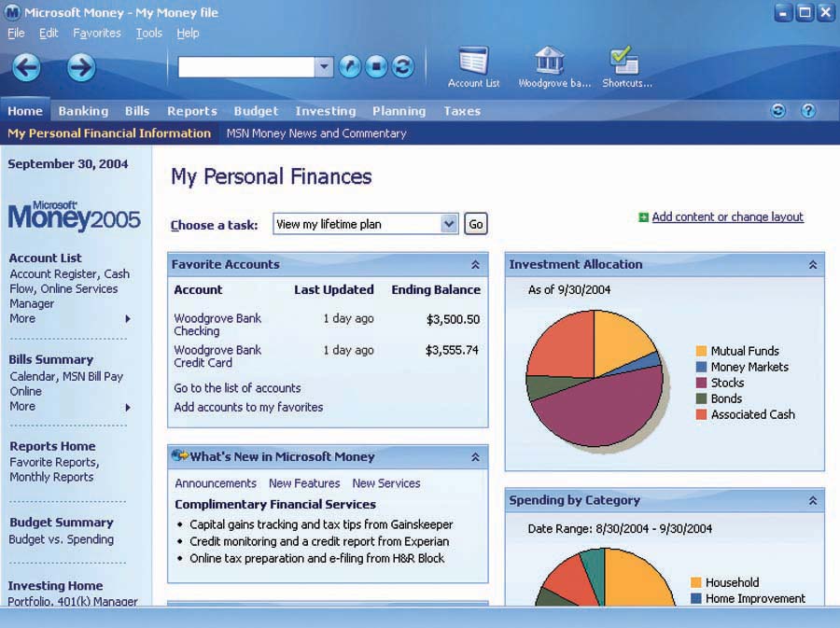Image resolution: width=840 pixels, height=628 pixels.
Task: Click the Associated Cash legend swatch
Action: 701,414
